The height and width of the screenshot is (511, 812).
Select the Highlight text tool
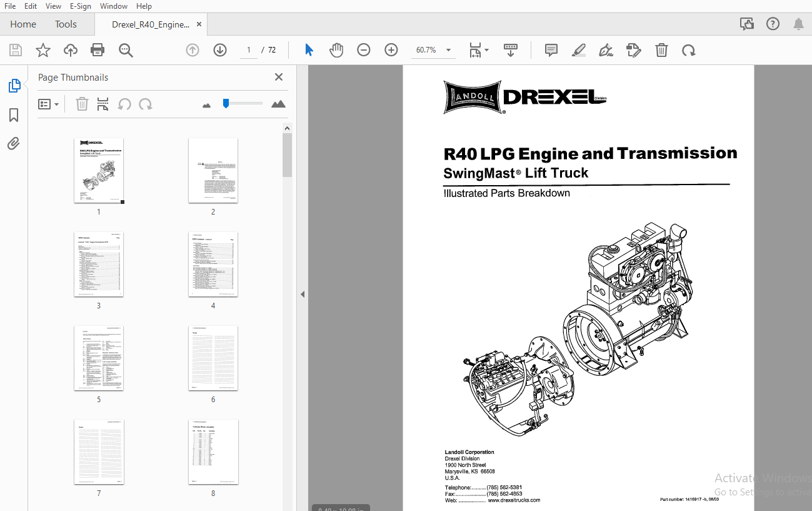tap(579, 50)
